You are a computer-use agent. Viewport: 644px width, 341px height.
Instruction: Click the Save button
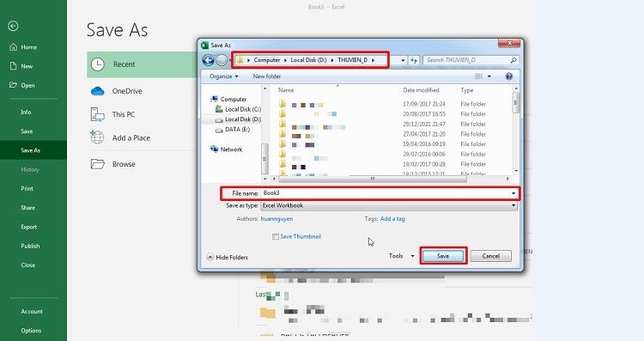(443, 256)
